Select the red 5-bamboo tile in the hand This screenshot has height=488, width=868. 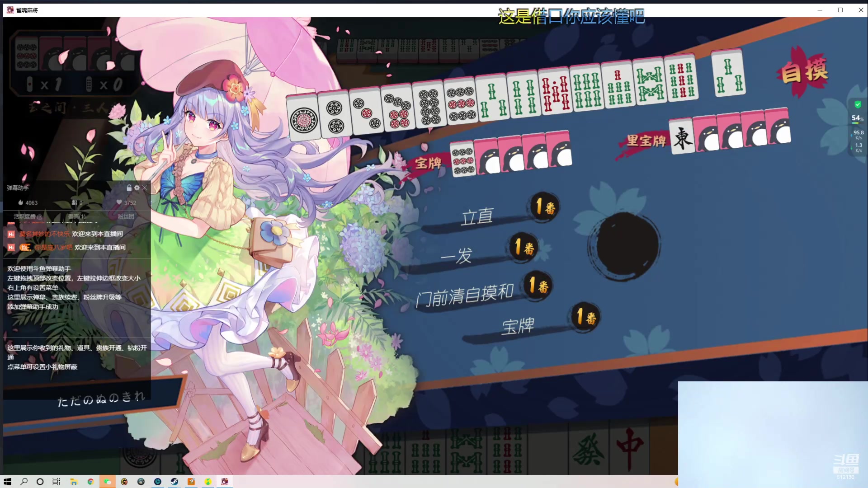555,92
